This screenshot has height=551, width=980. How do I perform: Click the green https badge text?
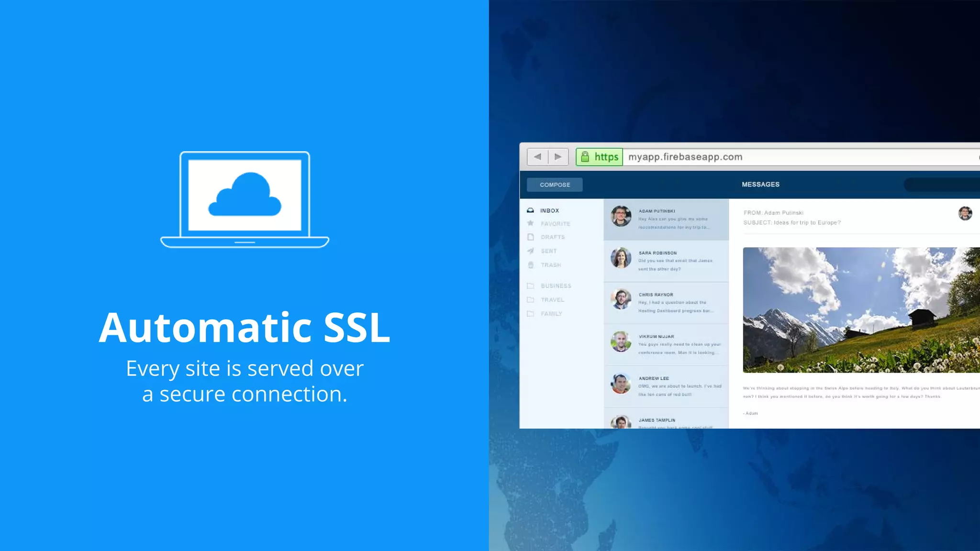click(x=606, y=157)
